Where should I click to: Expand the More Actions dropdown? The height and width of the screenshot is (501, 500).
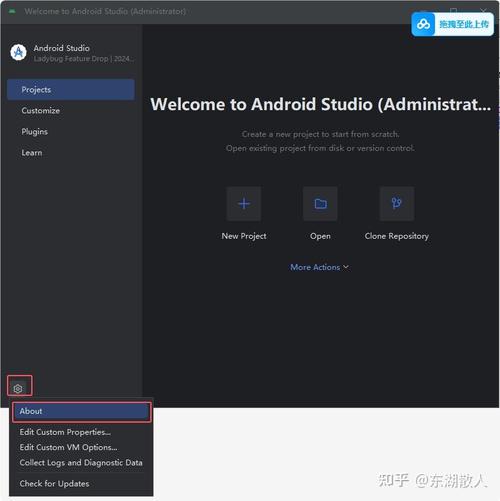319,267
